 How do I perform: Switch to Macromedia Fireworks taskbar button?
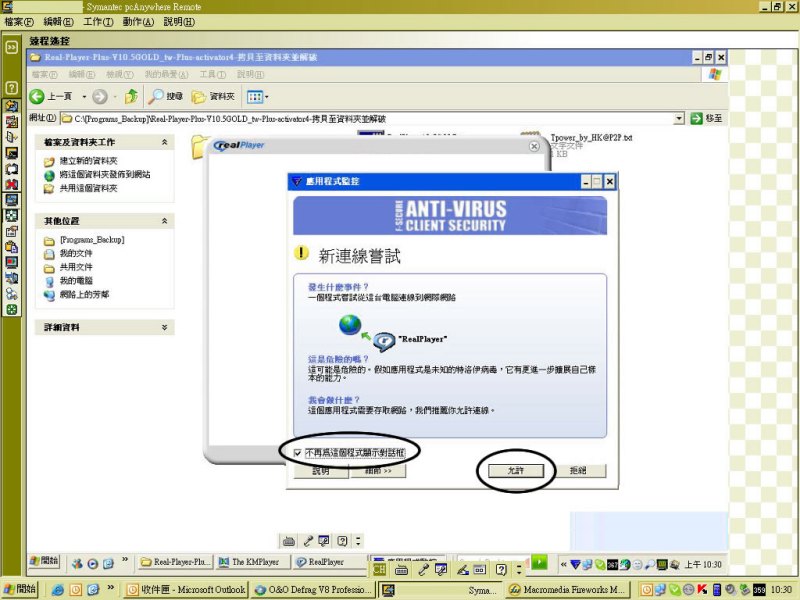click(x=568, y=590)
